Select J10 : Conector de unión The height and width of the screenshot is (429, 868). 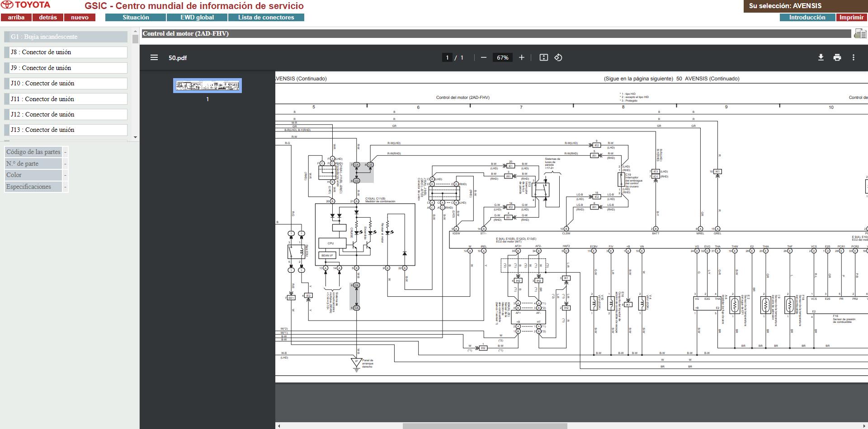pyautogui.click(x=66, y=83)
